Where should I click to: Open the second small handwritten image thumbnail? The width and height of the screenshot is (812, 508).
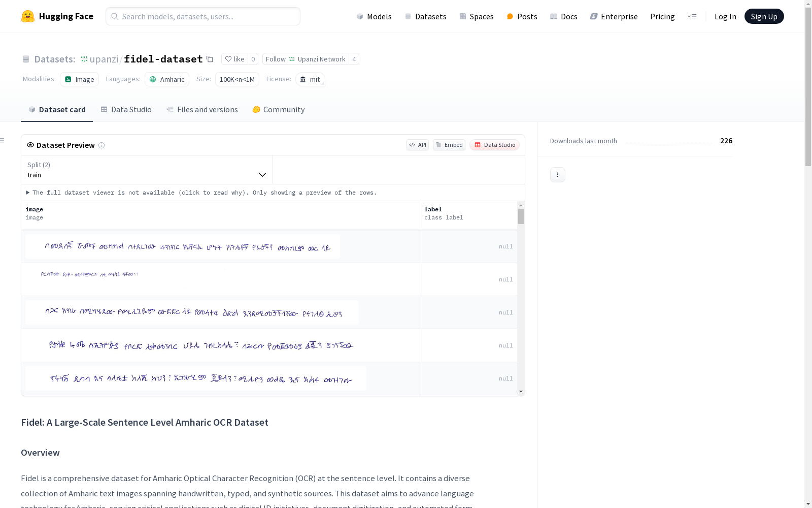point(89,274)
